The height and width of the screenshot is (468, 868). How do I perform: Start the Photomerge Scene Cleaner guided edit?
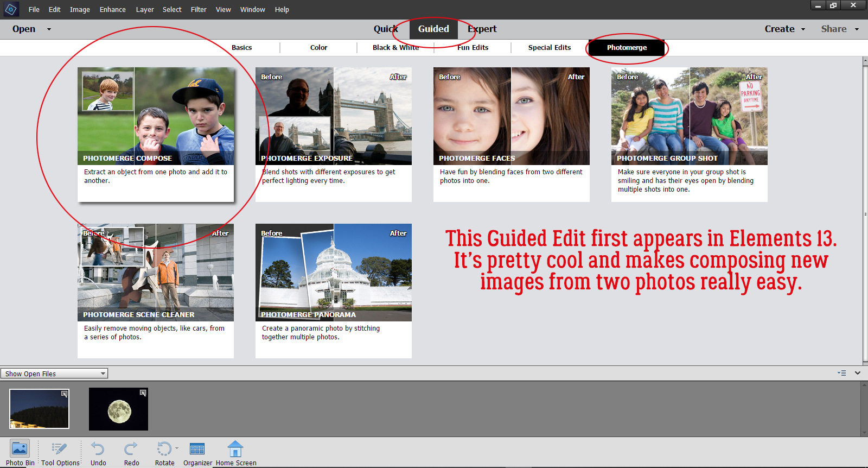point(156,291)
